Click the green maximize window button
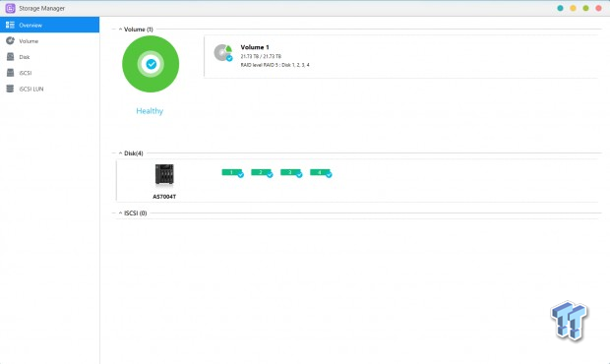The image size is (610, 364). [x=585, y=8]
